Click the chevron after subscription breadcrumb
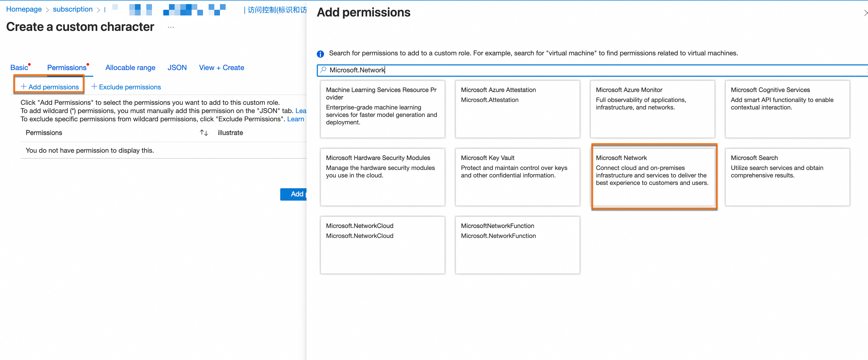The image size is (868, 360). click(98, 10)
